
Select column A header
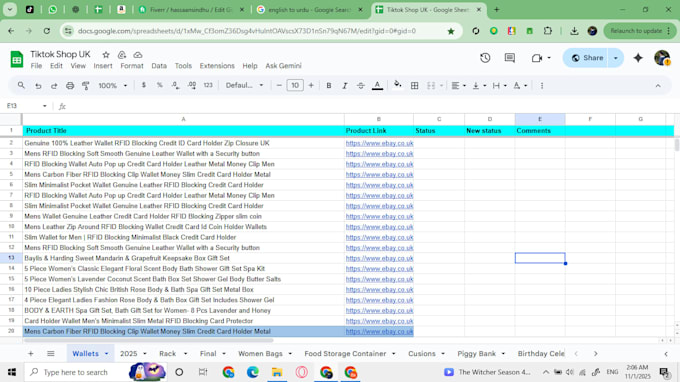pyautogui.click(x=183, y=119)
